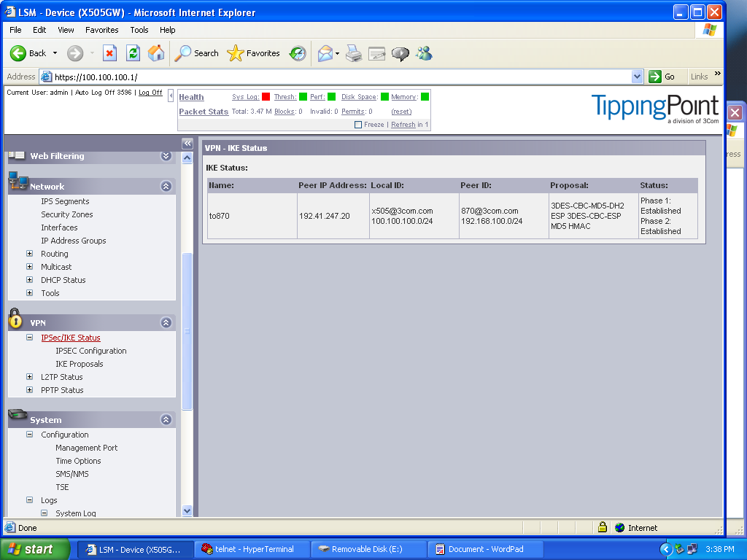Expand the L2TP Status tree node

click(x=30, y=377)
